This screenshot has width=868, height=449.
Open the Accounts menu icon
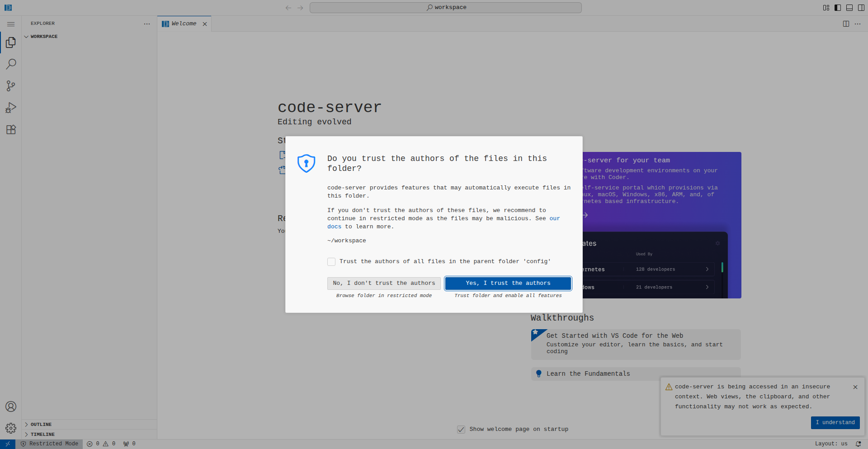pos(11,406)
